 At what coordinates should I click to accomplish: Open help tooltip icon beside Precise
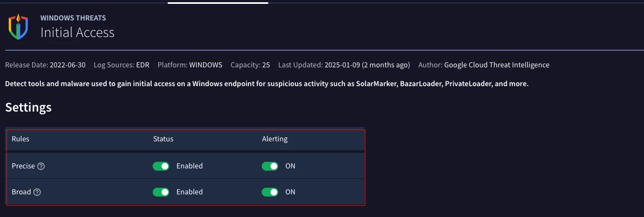(40, 166)
